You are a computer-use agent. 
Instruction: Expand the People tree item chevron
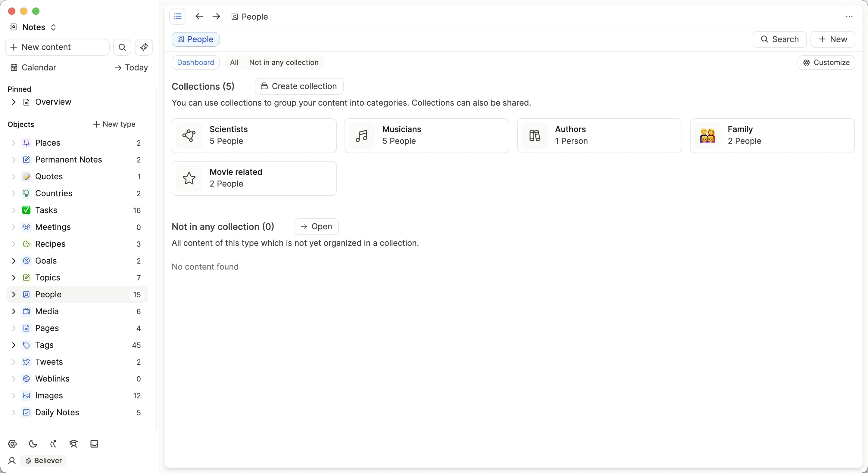[x=14, y=295]
